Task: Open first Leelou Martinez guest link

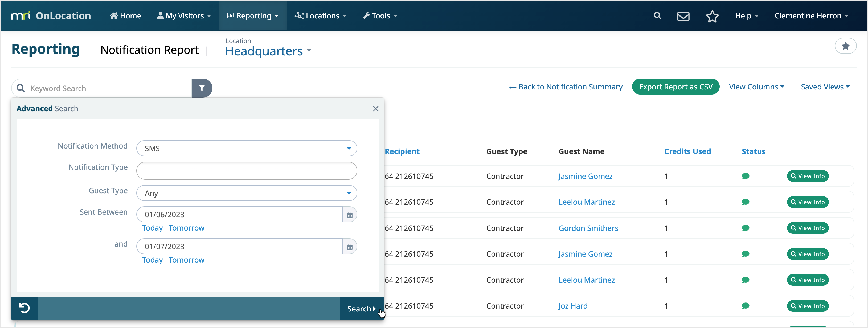Action: pos(587,202)
